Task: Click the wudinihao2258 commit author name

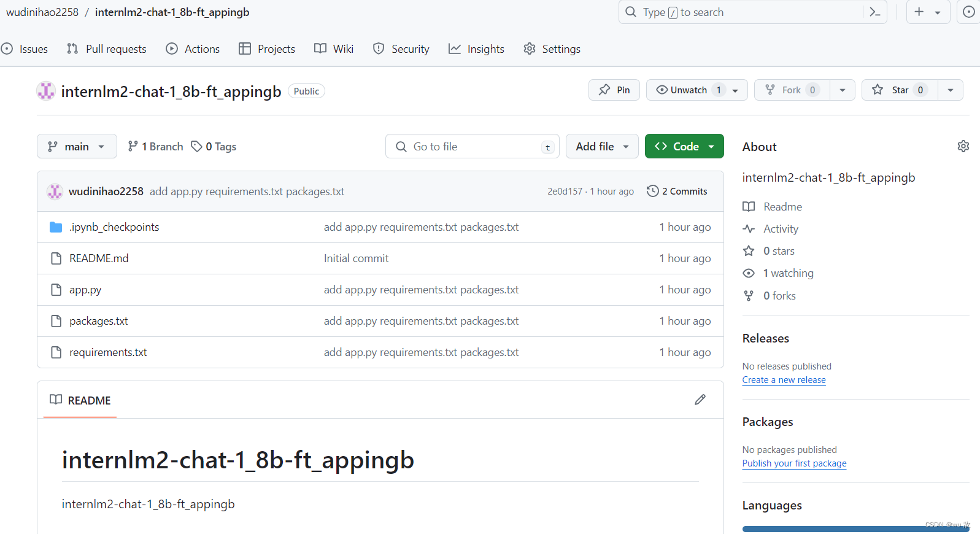Action: 106,192
